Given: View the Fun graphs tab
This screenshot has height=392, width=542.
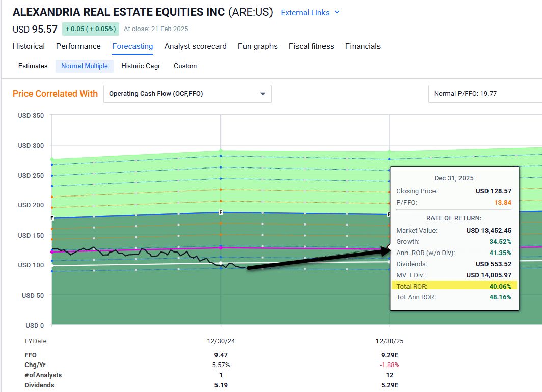Looking at the screenshot, I should coord(257,46).
